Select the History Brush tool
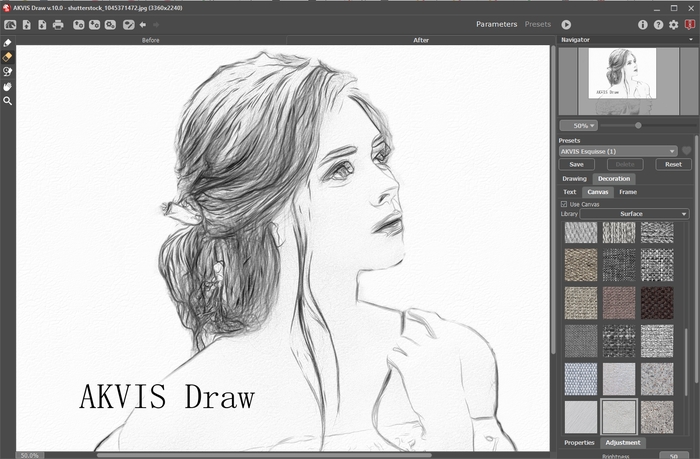Image resolution: width=700 pixels, height=459 pixels. [7, 72]
